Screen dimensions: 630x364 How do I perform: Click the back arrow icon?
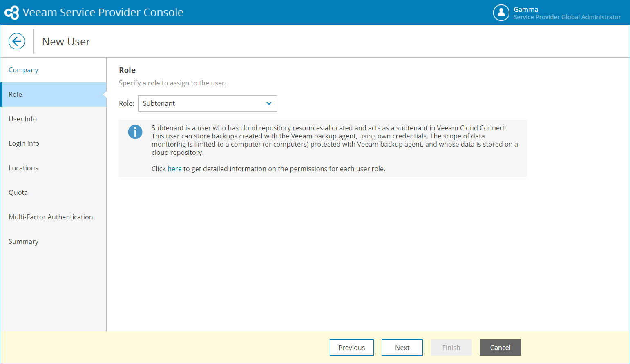pyautogui.click(x=17, y=41)
